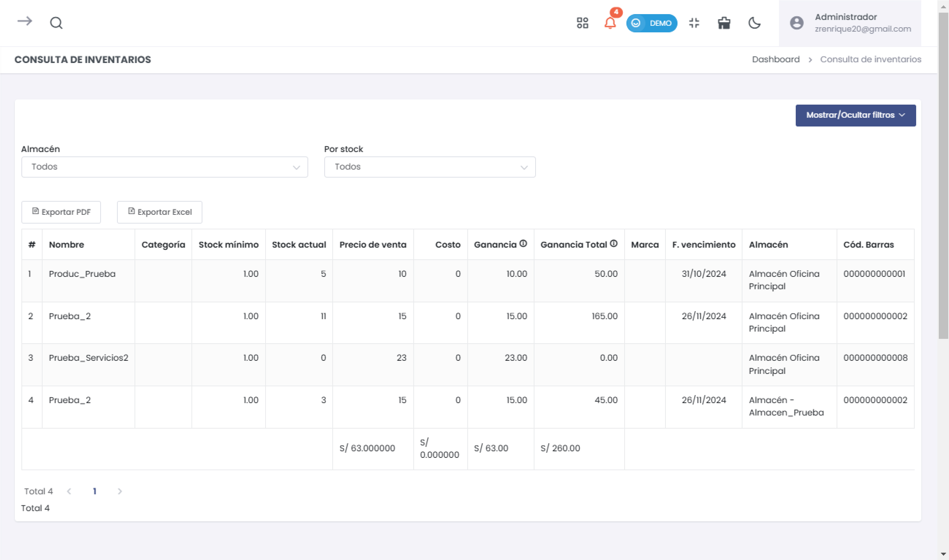Click the store briefcase icon

coord(724,23)
